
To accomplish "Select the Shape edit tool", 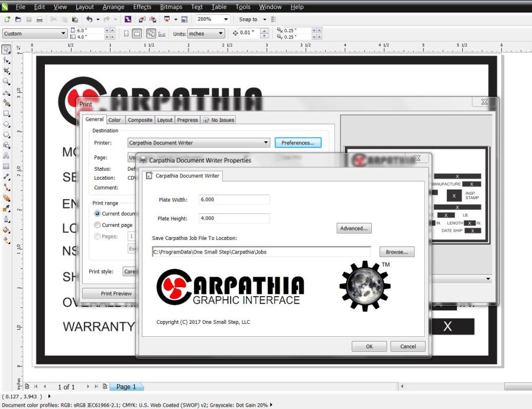I will 6,61.
